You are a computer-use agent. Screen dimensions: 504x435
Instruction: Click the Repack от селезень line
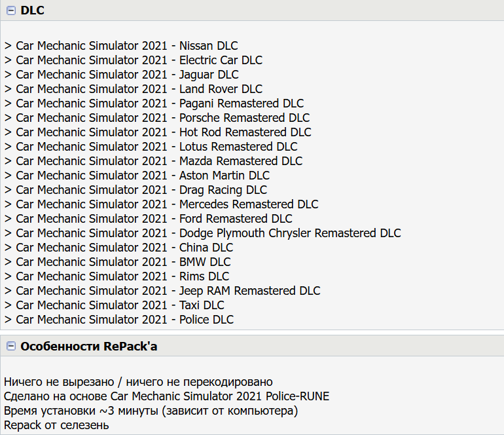point(56,425)
